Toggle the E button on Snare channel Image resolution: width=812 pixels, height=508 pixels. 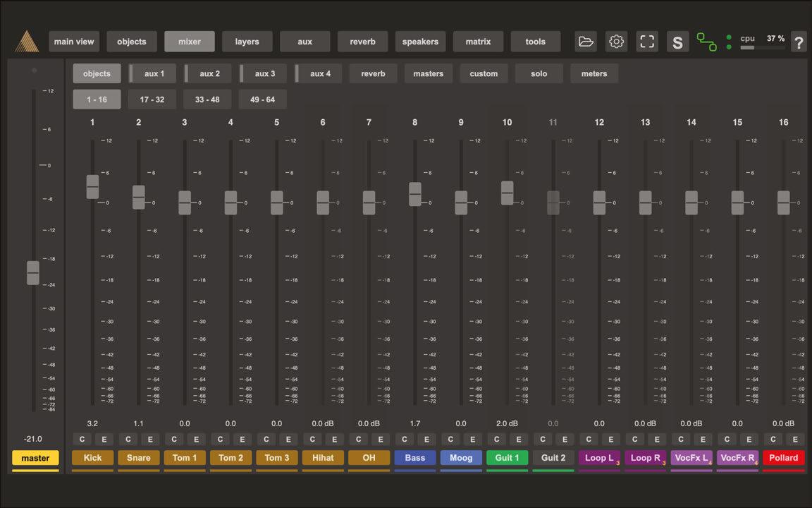pyautogui.click(x=149, y=440)
